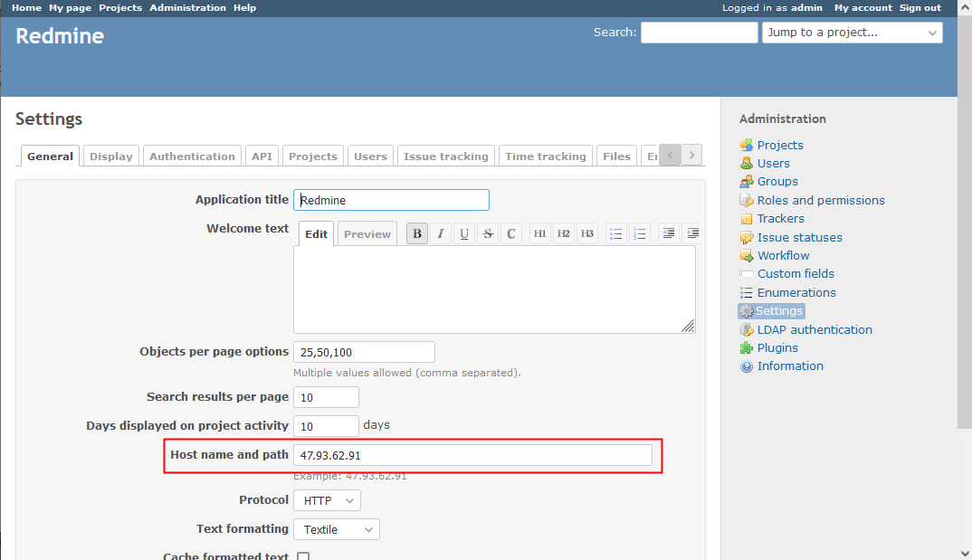Open the Time tracking settings tab
The height and width of the screenshot is (560, 972).
coord(546,157)
